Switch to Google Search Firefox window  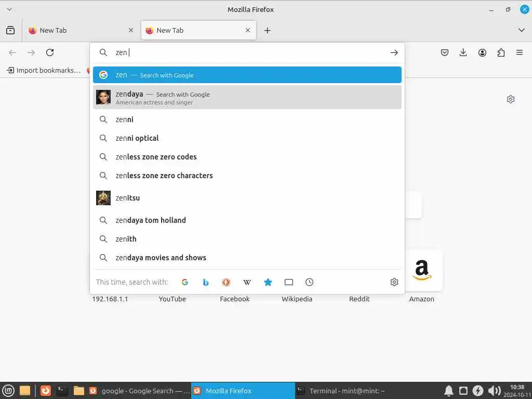139,391
